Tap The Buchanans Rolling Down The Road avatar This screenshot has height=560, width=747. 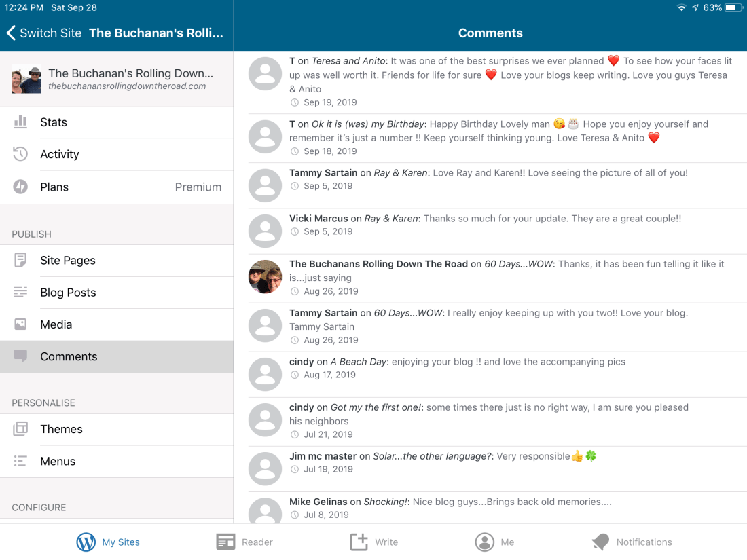point(265,277)
